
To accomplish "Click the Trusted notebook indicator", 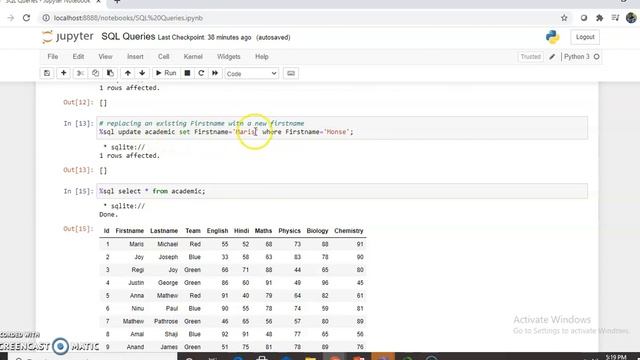I will [531, 57].
